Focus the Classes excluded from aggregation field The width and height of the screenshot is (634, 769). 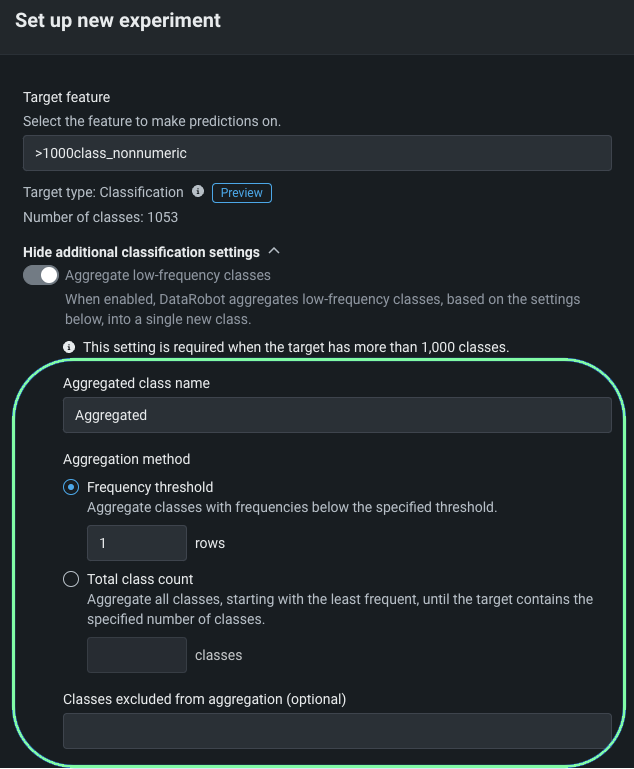tap(337, 731)
